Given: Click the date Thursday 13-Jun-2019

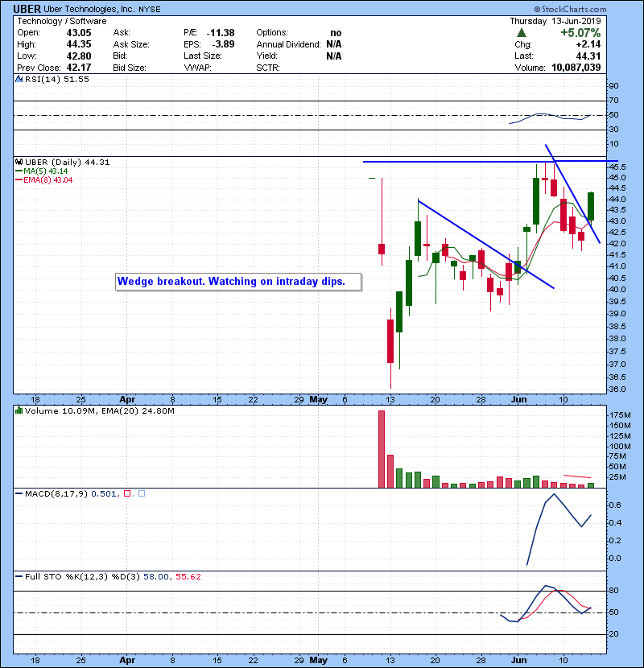Looking at the screenshot, I should click(555, 21).
